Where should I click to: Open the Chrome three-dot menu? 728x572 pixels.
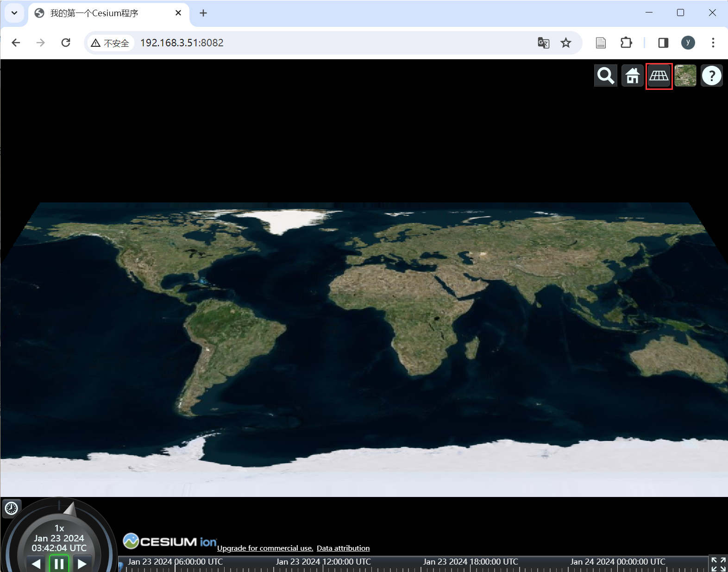pyautogui.click(x=713, y=43)
